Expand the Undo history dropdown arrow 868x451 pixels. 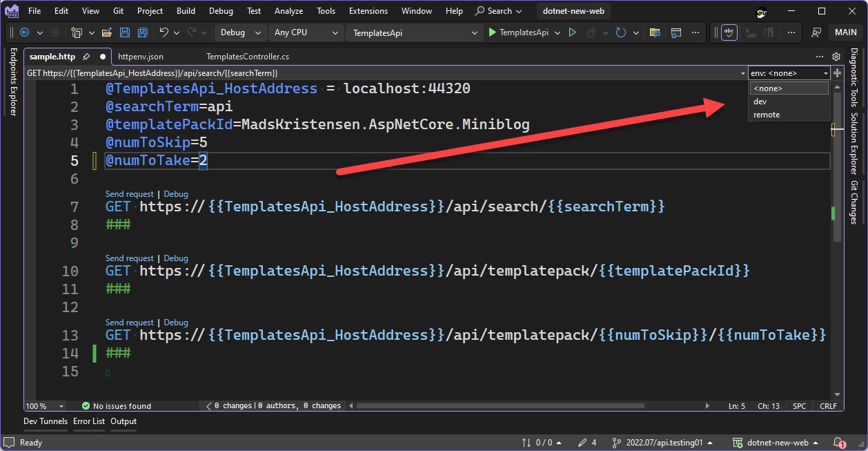coord(177,32)
